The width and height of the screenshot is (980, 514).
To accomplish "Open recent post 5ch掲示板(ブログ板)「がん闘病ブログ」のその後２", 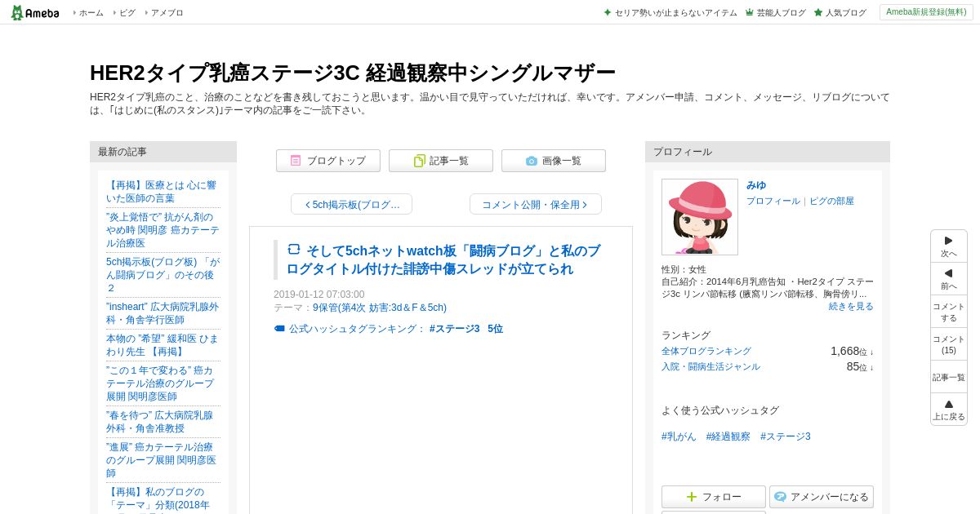I will [x=163, y=275].
